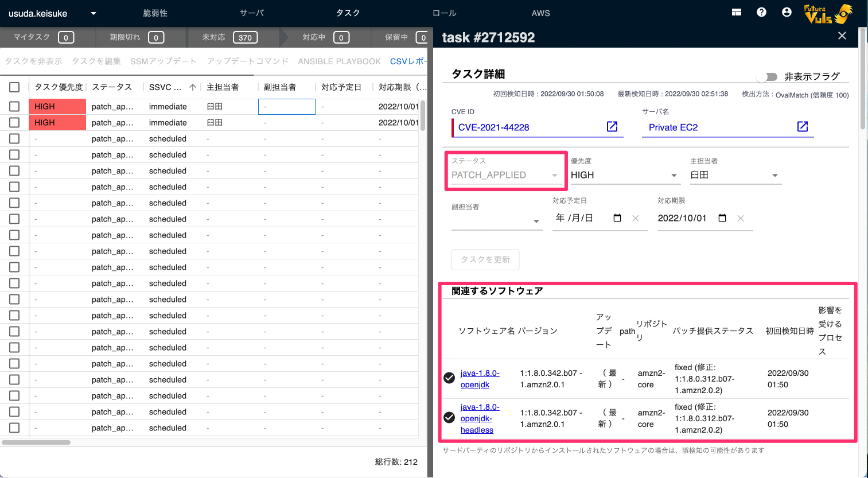
Task: Select all tasks via header checkbox
Action: click(15, 87)
